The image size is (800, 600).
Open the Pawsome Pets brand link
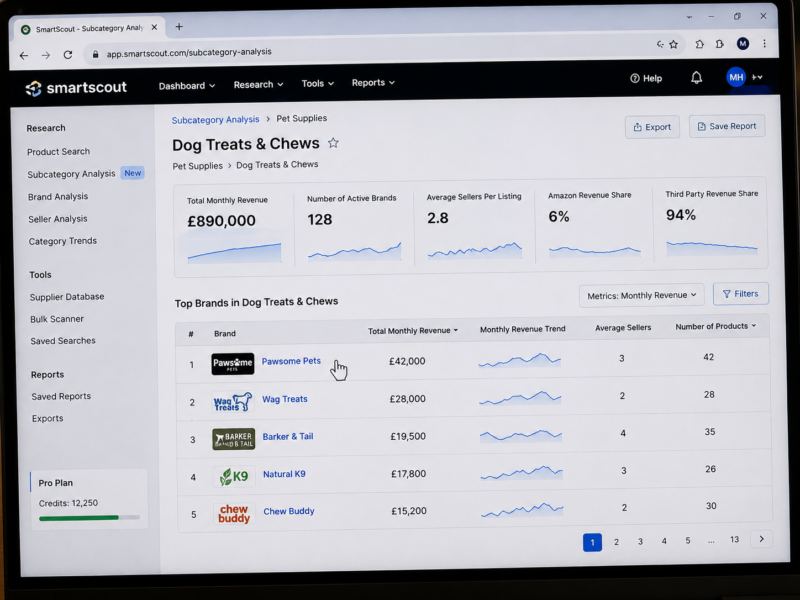[291, 361]
